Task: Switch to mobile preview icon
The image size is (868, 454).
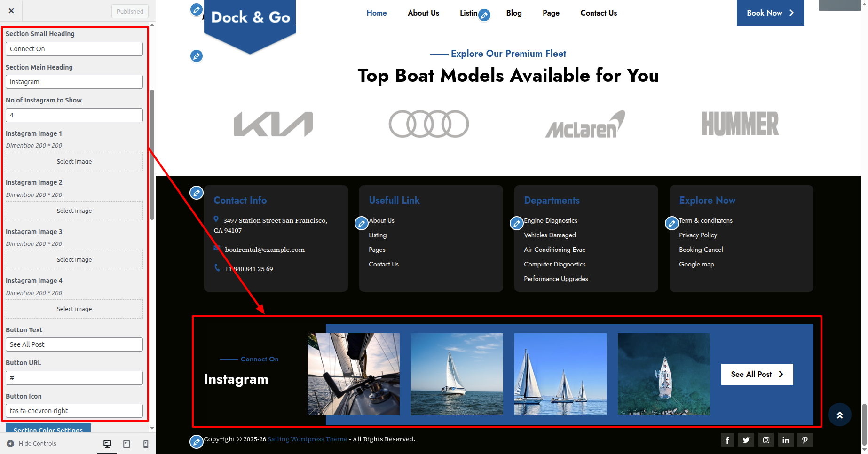Action: click(146, 444)
